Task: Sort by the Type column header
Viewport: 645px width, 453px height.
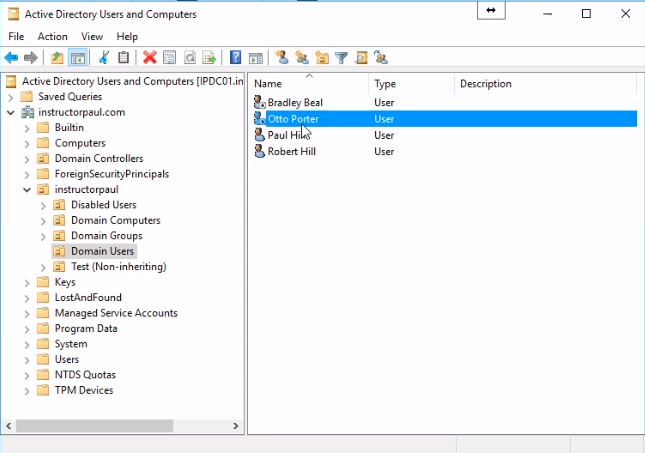Action: (x=411, y=84)
